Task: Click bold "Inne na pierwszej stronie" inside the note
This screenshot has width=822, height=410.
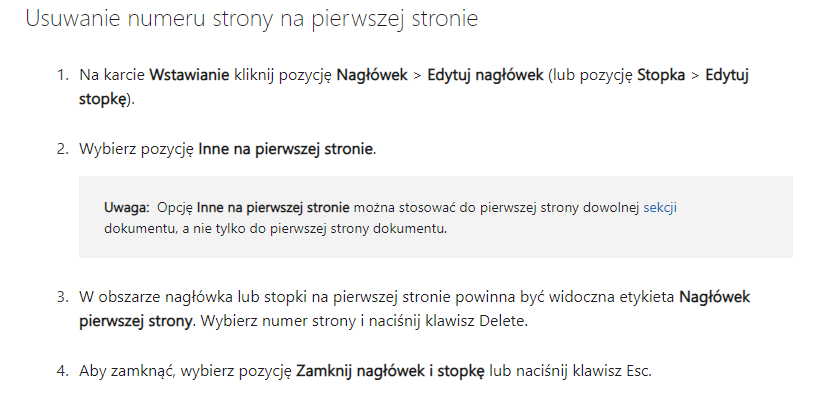Action: coord(273,208)
